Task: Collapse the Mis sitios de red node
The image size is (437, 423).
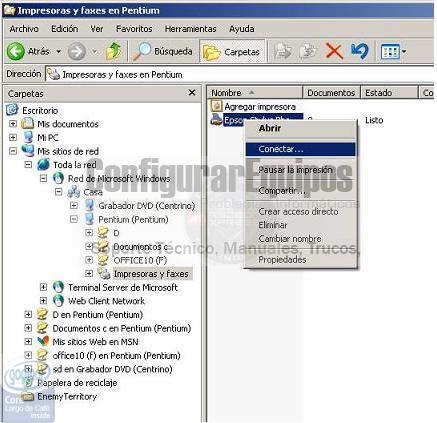Action: pyautogui.click(x=13, y=151)
